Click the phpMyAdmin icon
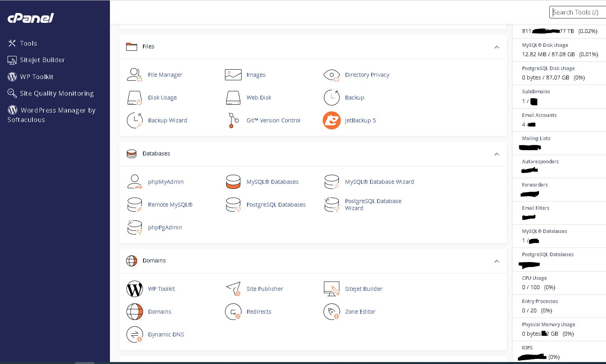The height and width of the screenshot is (364, 606). 134,182
